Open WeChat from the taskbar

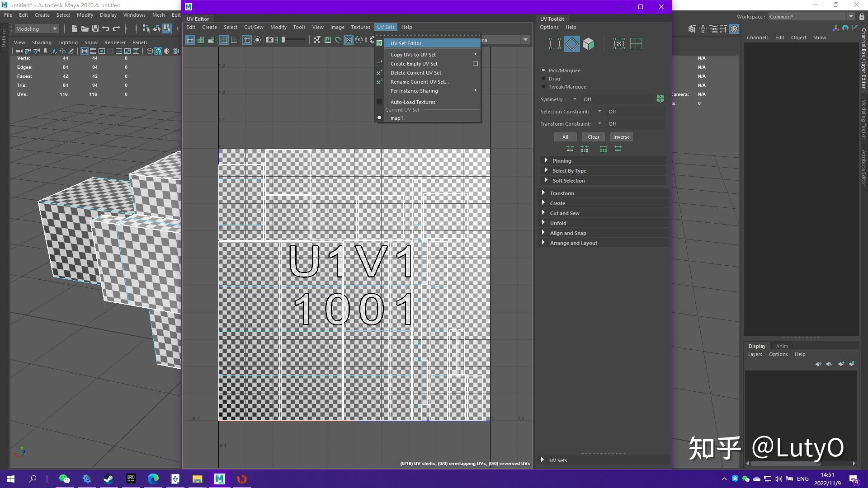(64, 479)
